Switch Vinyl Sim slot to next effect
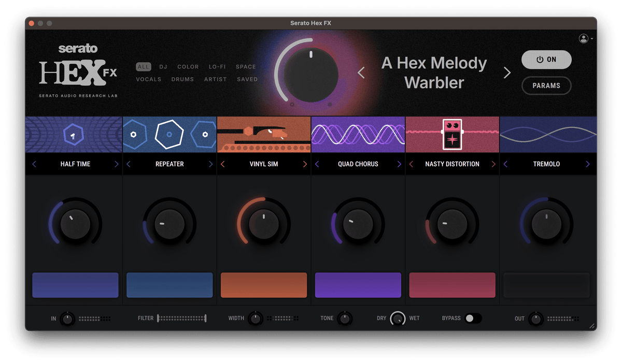The image size is (622, 364). pyautogui.click(x=305, y=164)
